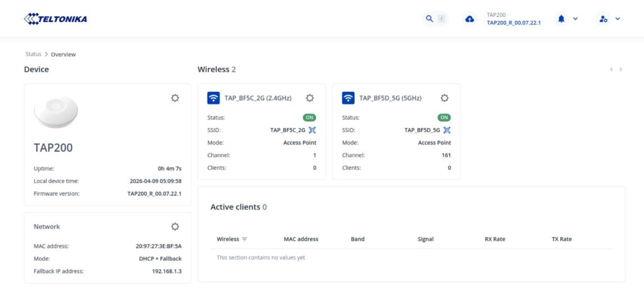Select firmware version value in Device card

[155, 194]
